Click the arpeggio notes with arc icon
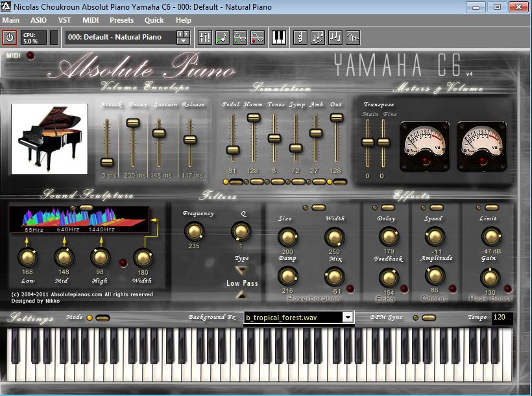This screenshot has height=396, width=532. 317,38
